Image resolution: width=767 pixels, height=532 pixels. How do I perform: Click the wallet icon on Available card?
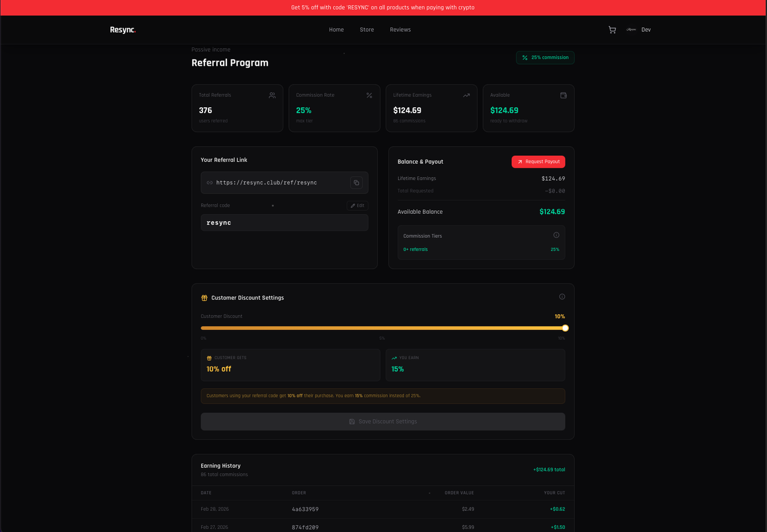[563, 95]
